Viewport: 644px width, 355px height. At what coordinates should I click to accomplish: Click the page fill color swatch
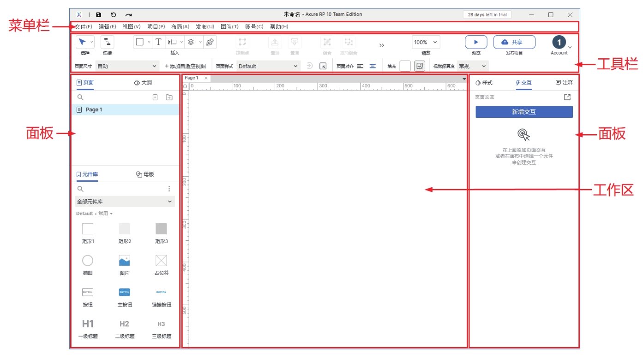coord(405,66)
